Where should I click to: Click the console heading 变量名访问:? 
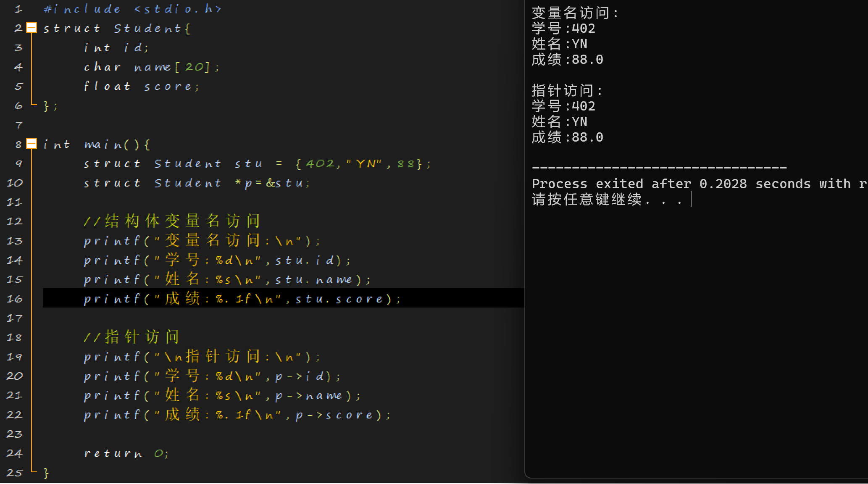pos(575,13)
